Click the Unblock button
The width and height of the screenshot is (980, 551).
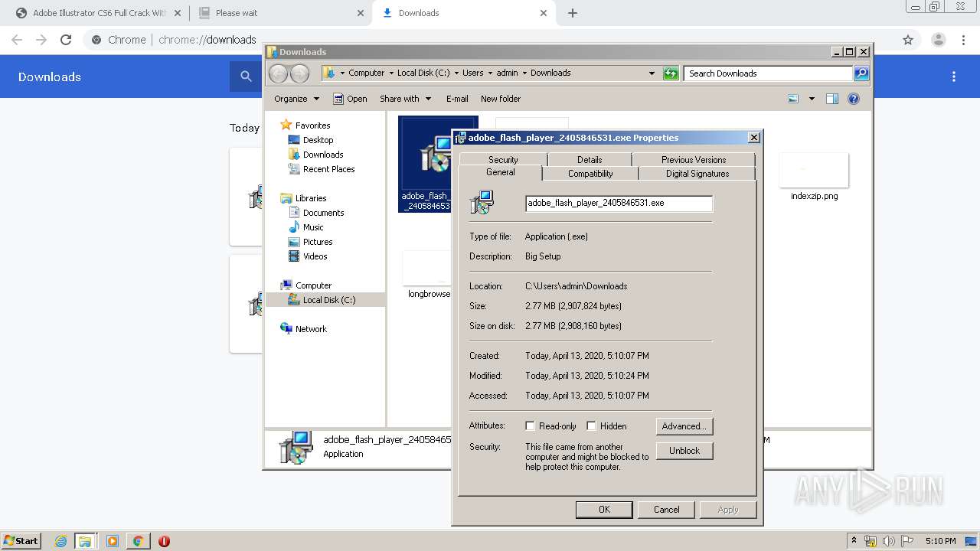(x=684, y=451)
